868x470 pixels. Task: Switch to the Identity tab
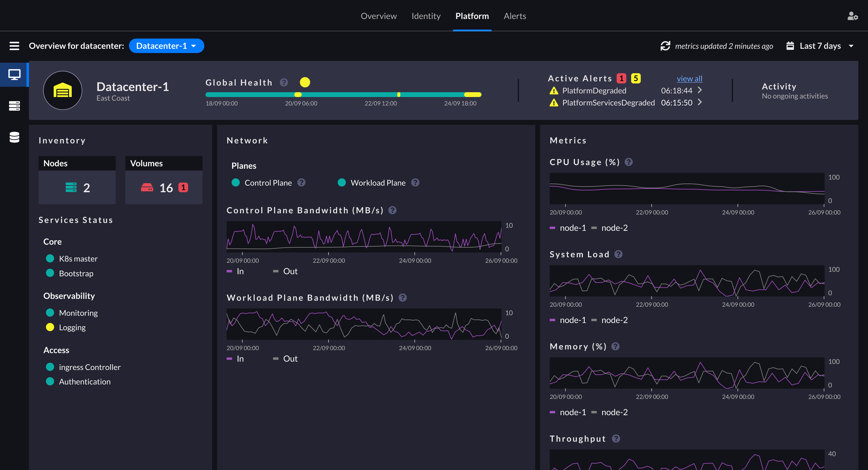426,16
